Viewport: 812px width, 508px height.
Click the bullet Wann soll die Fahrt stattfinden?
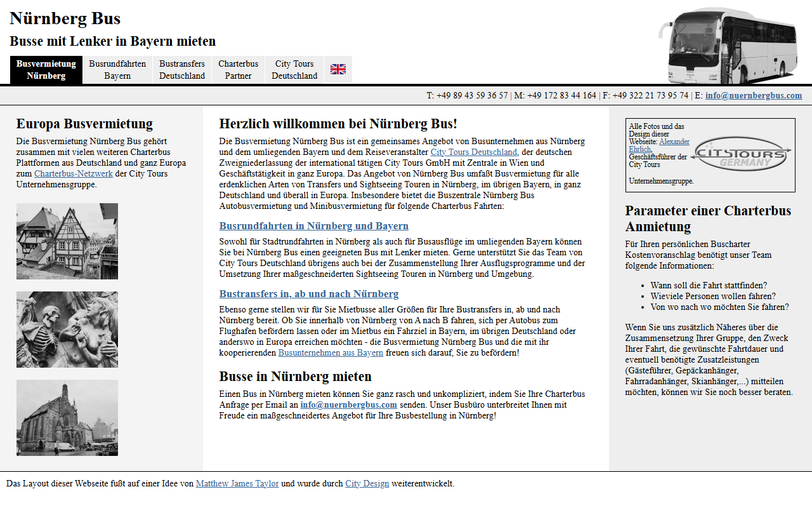(x=709, y=285)
